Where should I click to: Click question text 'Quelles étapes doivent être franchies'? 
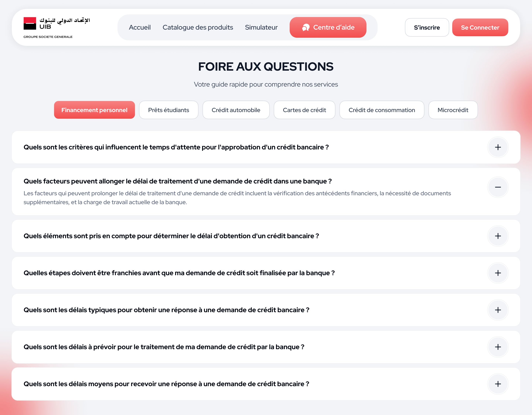coord(179,273)
